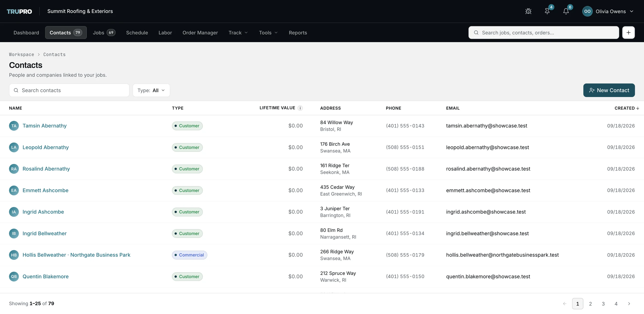
Task: Click Hollis Bellweather's HB avatar
Action: coord(14,255)
